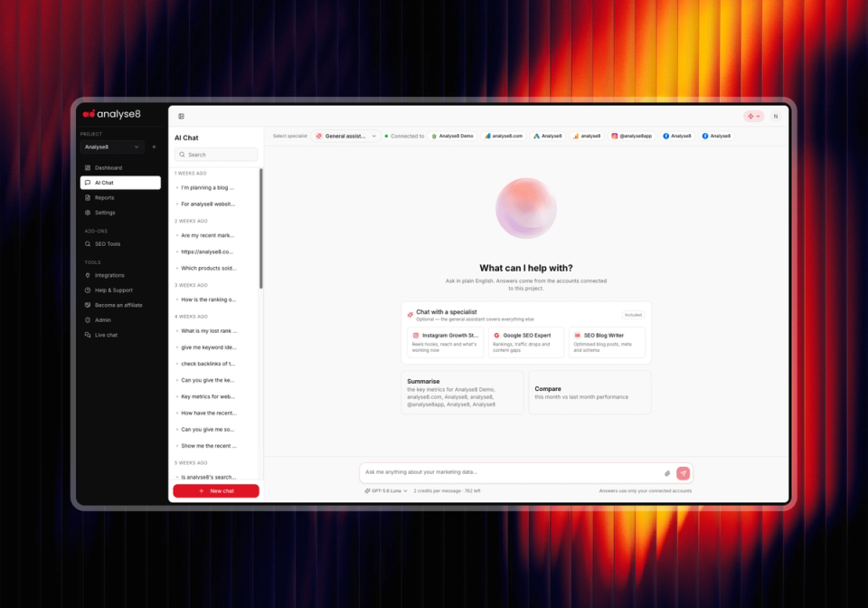Click the analyse8.com connected account chip
The width and height of the screenshot is (868, 608).
(x=504, y=136)
